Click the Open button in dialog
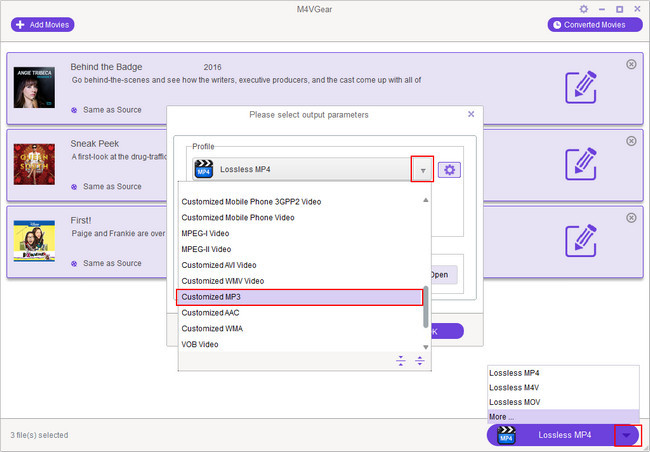650x452 pixels. pos(444,275)
